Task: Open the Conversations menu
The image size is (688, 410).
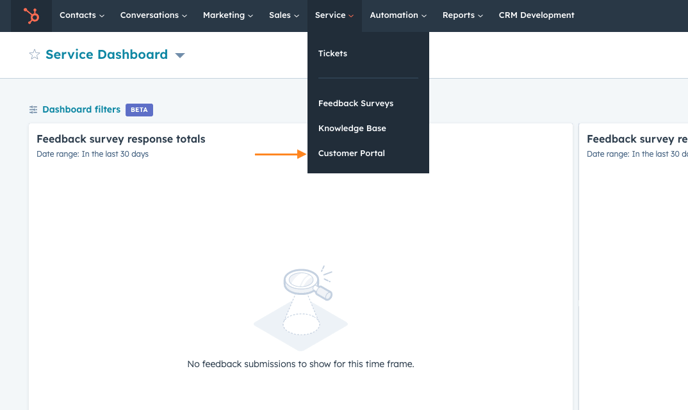Action: click(154, 15)
